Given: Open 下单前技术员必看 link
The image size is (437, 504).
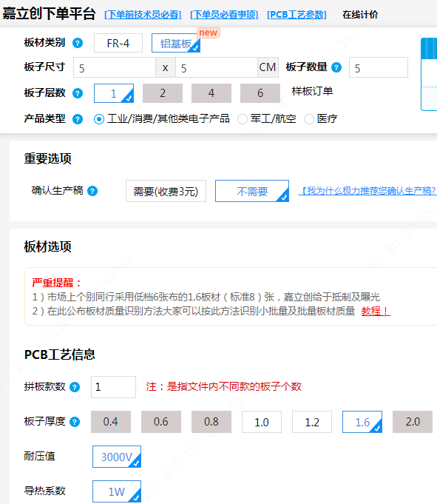Looking at the screenshot, I should tap(143, 15).
